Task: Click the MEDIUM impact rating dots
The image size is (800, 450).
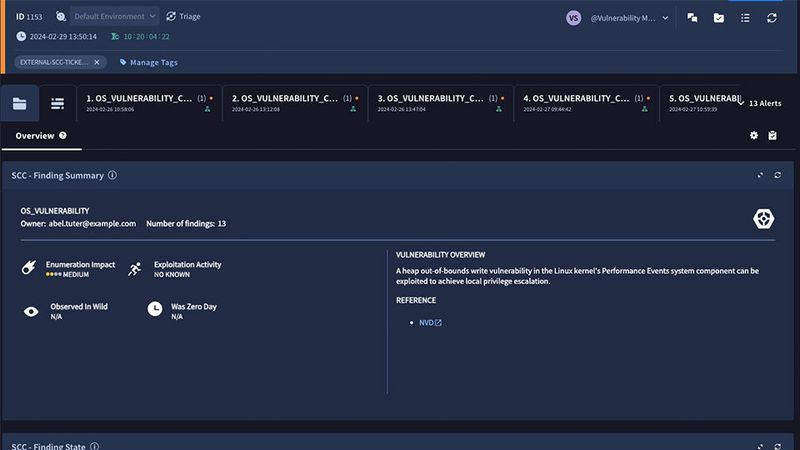Action: tap(54, 274)
